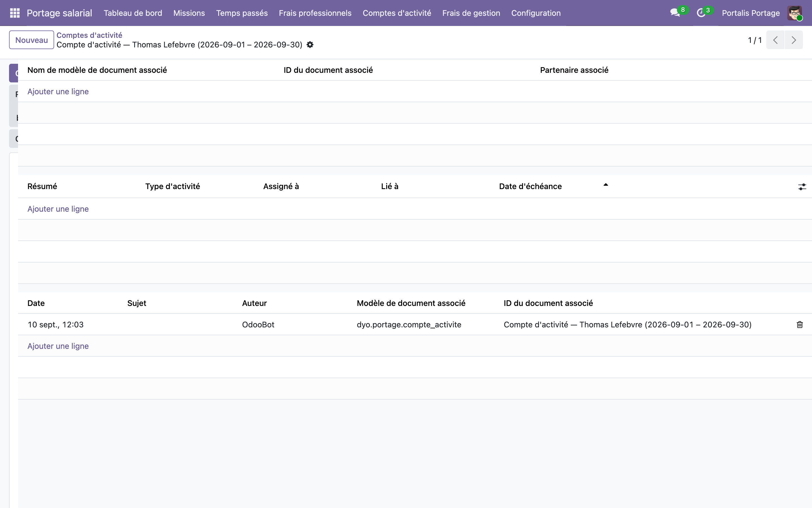
Task: Click the dyo.portage.compte_activite cell
Action: (x=409, y=325)
